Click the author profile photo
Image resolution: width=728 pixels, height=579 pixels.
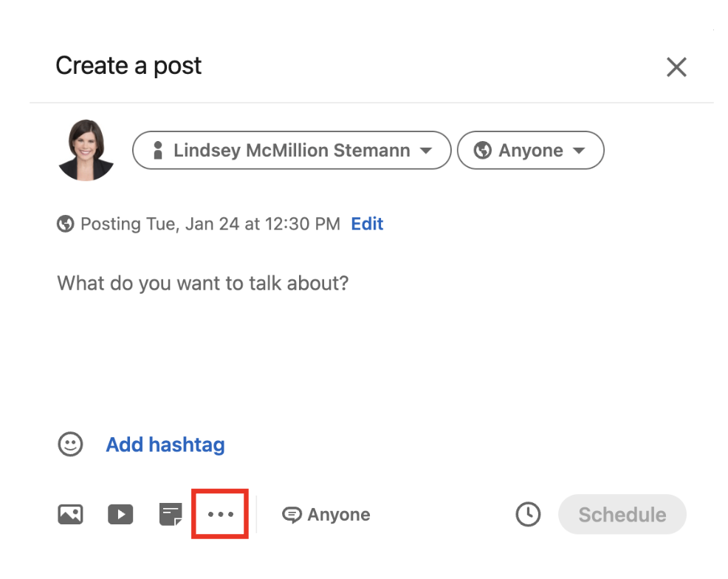point(86,150)
